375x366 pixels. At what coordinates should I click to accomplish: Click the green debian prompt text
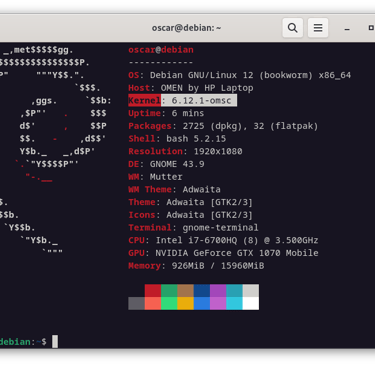(x=16, y=342)
